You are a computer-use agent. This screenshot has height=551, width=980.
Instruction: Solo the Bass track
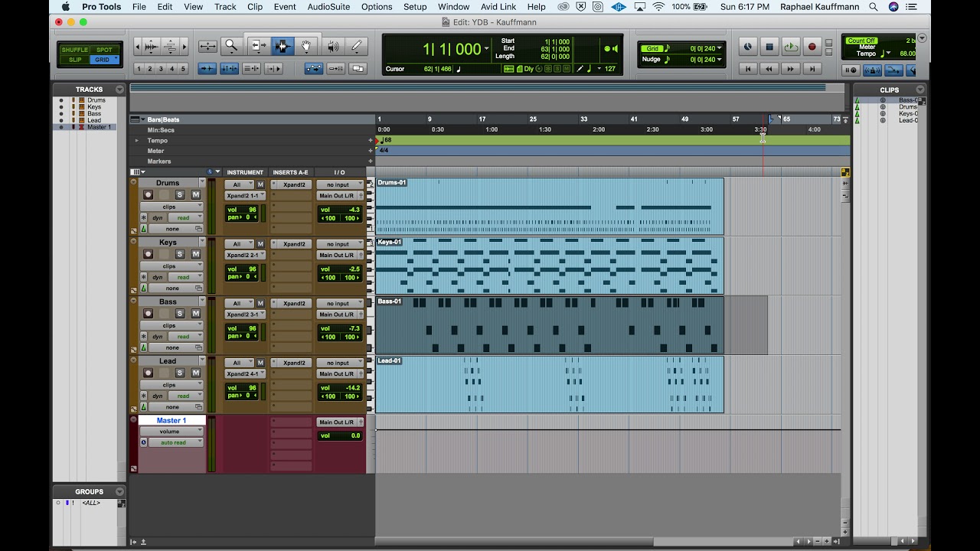(x=180, y=314)
